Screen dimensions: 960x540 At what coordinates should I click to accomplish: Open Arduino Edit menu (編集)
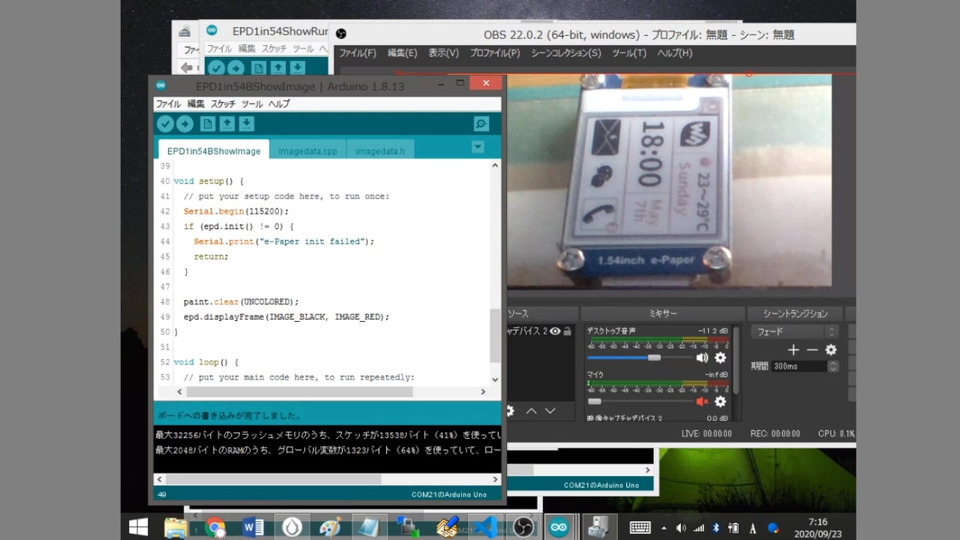[x=196, y=104]
